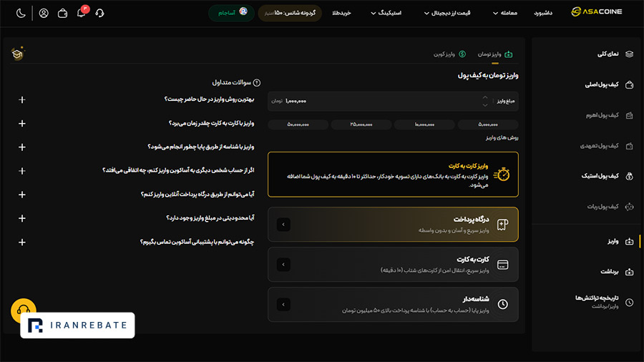
Task: Click the support headset icon in header
Action: click(x=99, y=13)
